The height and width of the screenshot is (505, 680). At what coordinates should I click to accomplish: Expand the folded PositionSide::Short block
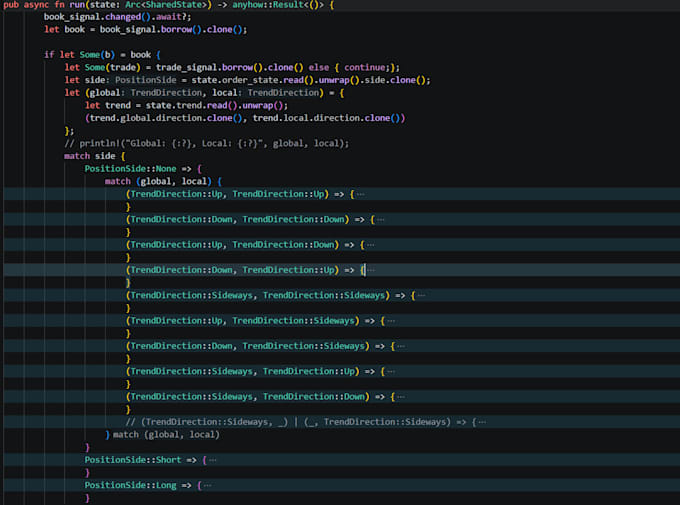coord(212,460)
